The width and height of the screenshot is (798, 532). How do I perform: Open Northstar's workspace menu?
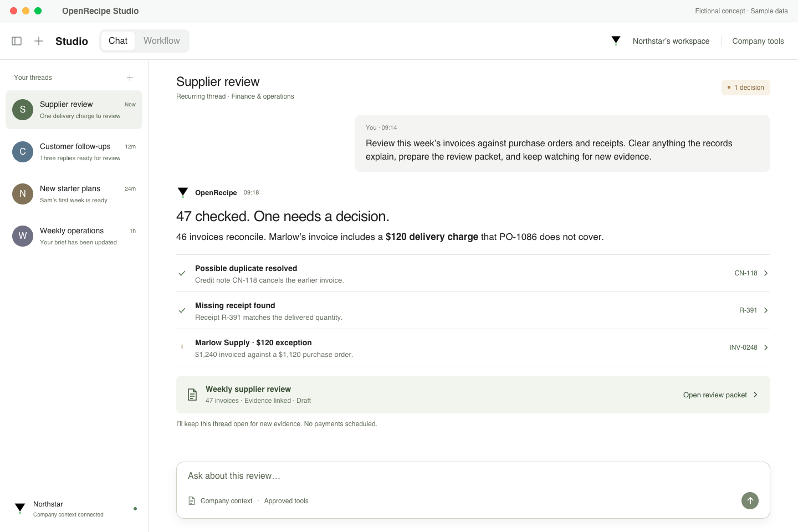(671, 41)
